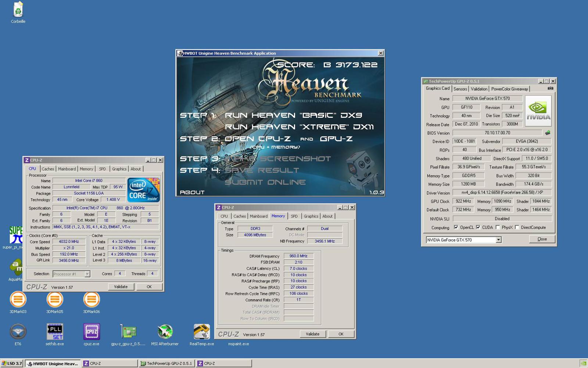Click GPU-Z link in Heaven step 2
This screenshot has width=588, height=368.
coord(336,139)
